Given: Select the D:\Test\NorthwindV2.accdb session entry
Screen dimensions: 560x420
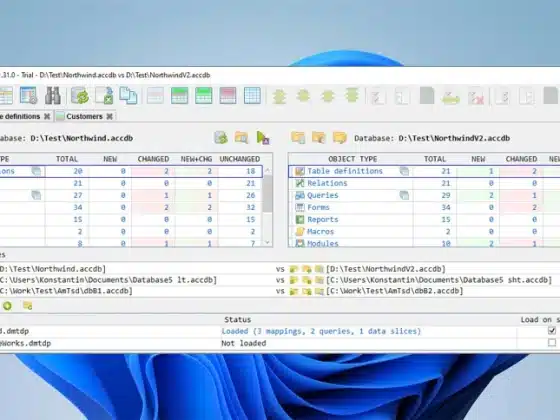Looking at the screenshot, I should coord(386,269).
